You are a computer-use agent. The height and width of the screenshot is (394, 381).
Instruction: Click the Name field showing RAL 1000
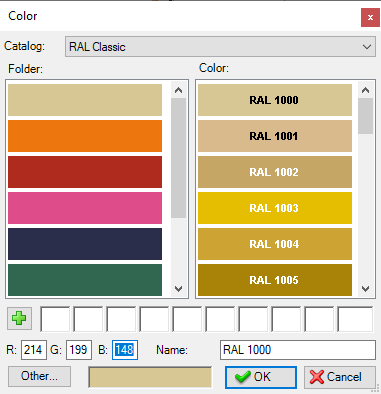coord(298,350)
